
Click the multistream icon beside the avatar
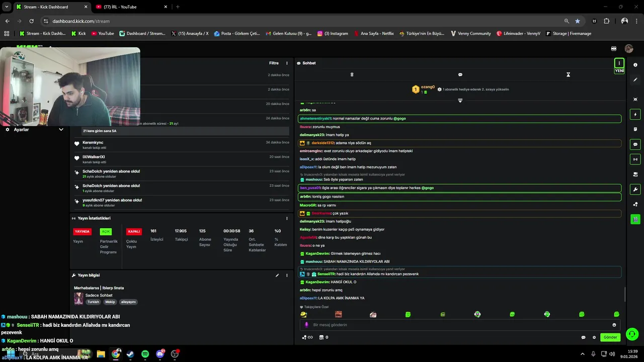click(614, 49)
